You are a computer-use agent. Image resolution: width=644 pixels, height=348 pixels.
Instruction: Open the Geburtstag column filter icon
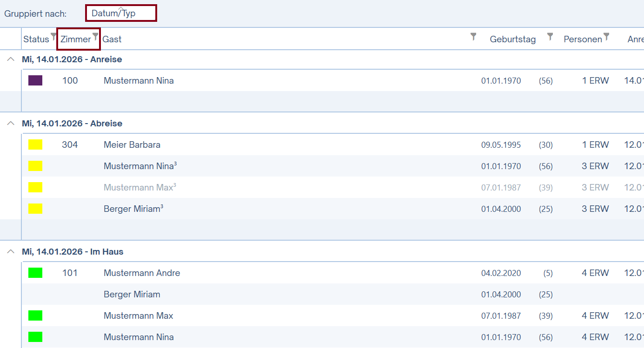pyautogui.click(x=550, y=36)
